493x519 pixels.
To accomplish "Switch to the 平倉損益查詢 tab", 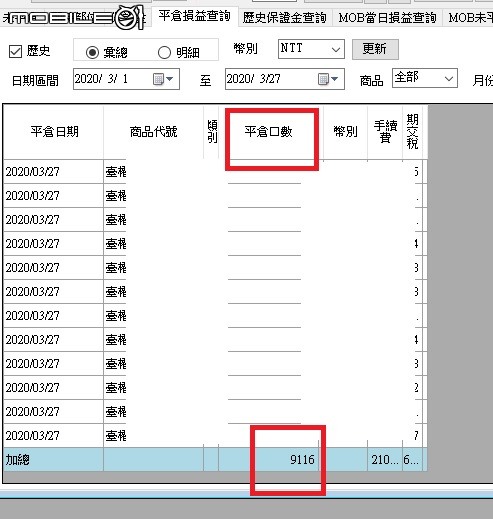I will click(195, 16).
